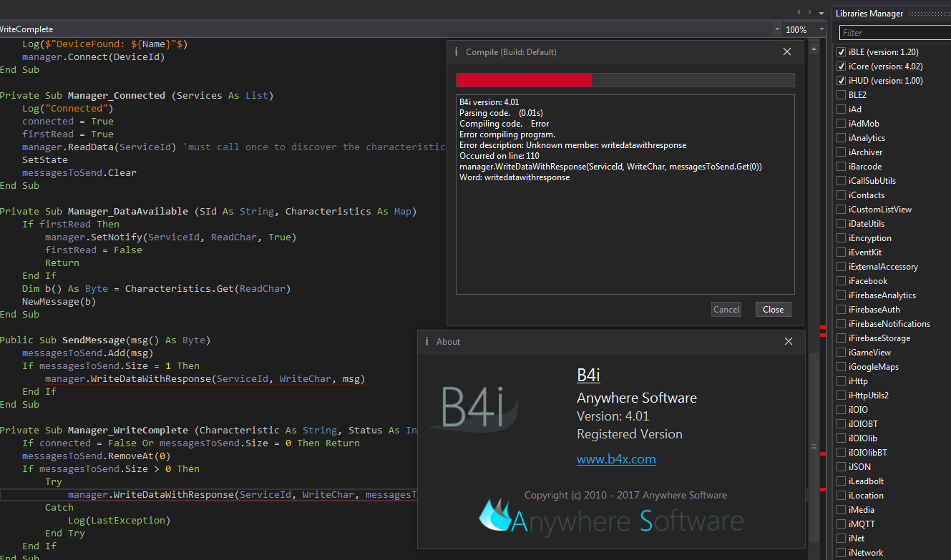This screenshot has height=560, width=951.
Task: Check the iHttpUtils2 library
Action: [x=842, y=396]
